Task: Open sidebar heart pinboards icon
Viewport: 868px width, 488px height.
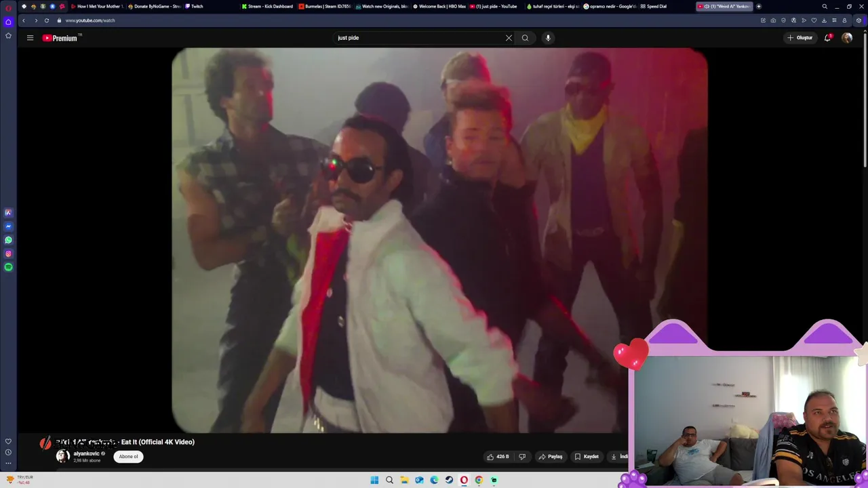Action: click(8, 441)
